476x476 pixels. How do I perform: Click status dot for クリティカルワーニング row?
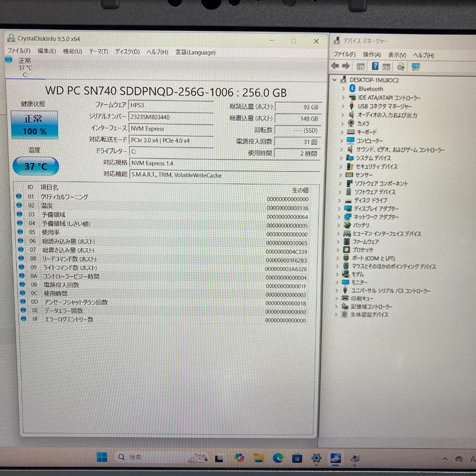tap(19, 196)
